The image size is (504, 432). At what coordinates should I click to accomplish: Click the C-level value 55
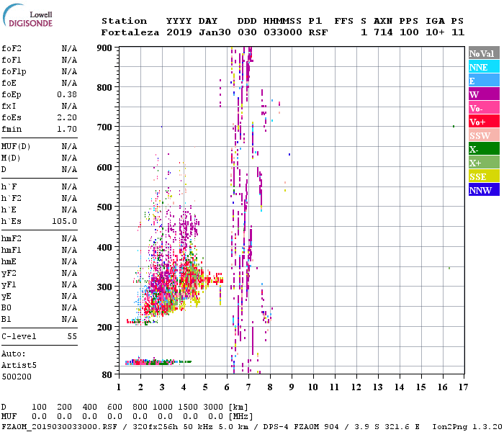[72, 336]
